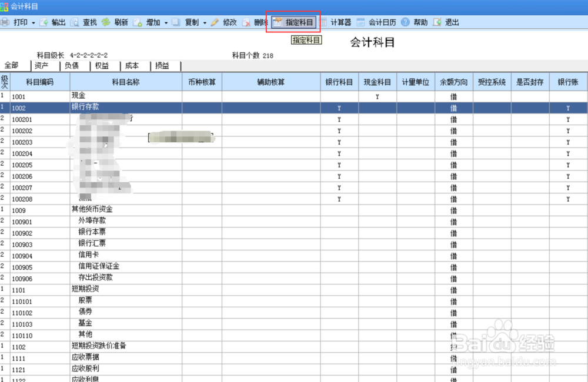Viewport: 588px width, 382px height.
Task: Select the 短期投资跌价准备 row
Action: point(293,347)
